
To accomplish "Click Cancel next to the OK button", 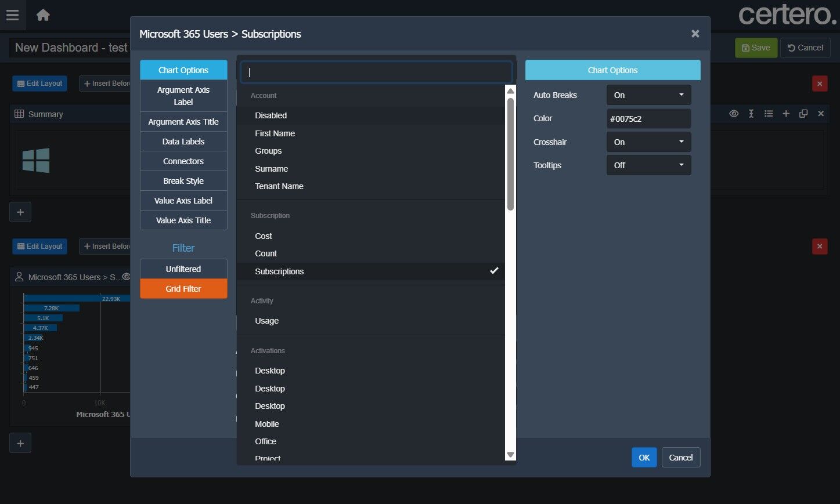I will point(681,458).
